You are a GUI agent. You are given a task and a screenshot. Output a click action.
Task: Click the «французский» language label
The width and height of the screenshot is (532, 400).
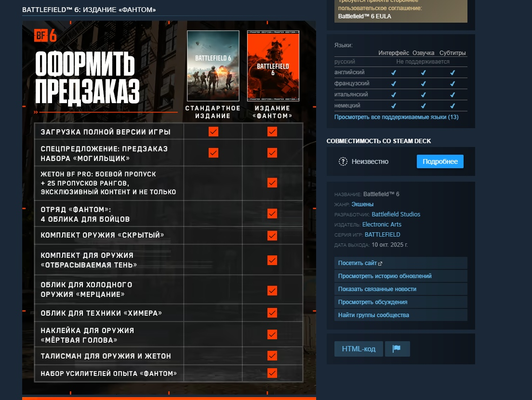352,83
